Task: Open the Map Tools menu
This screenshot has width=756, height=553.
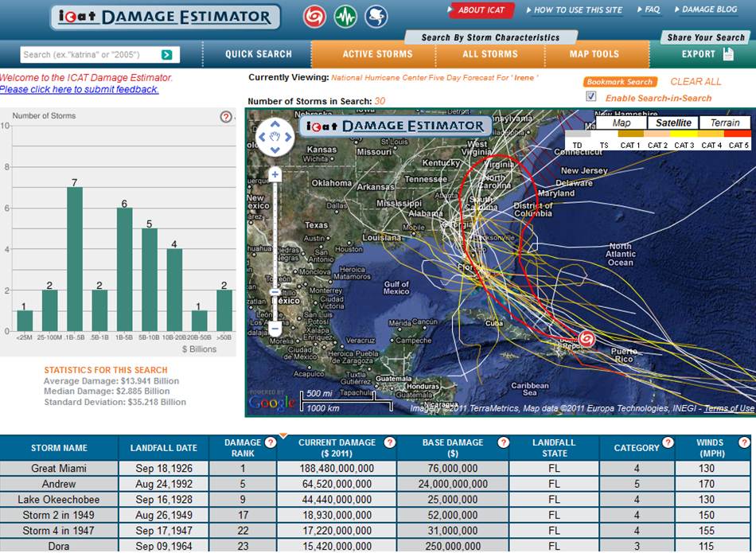Action: [x=594, y=54]
